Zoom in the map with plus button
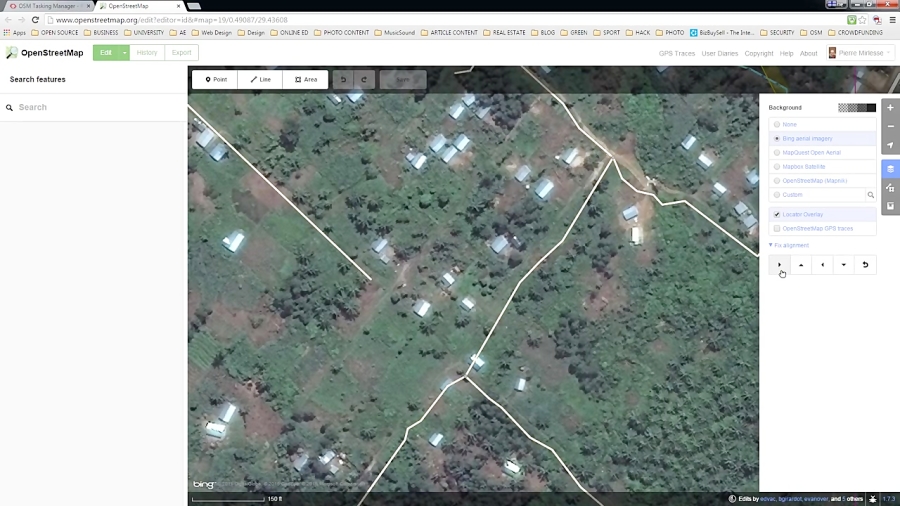Image resolution: width=900 pixels, height=506 pixels. click(890, 108)
